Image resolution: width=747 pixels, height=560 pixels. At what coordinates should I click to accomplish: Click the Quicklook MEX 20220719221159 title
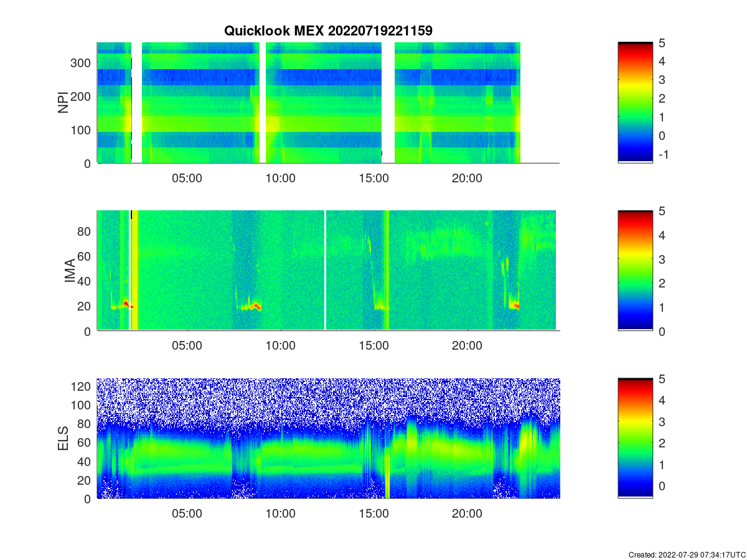pyautogui.click(x=328, y=30)
